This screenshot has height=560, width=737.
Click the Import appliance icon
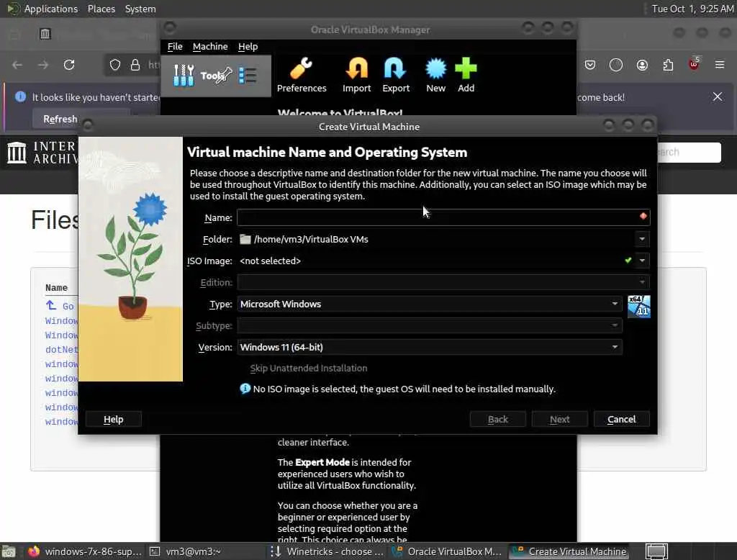click(x=357, y=68)
